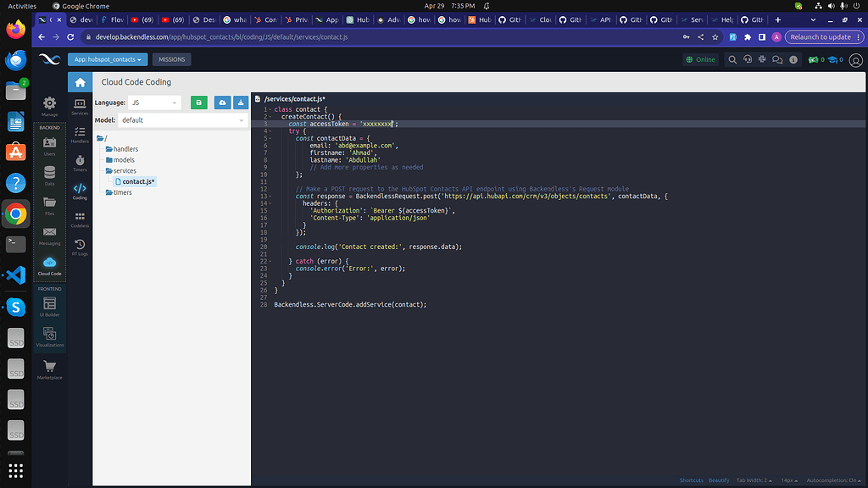Viewport: 868px width, 488px height.
Task: Download code with the download icon
Action: (242, 102)
